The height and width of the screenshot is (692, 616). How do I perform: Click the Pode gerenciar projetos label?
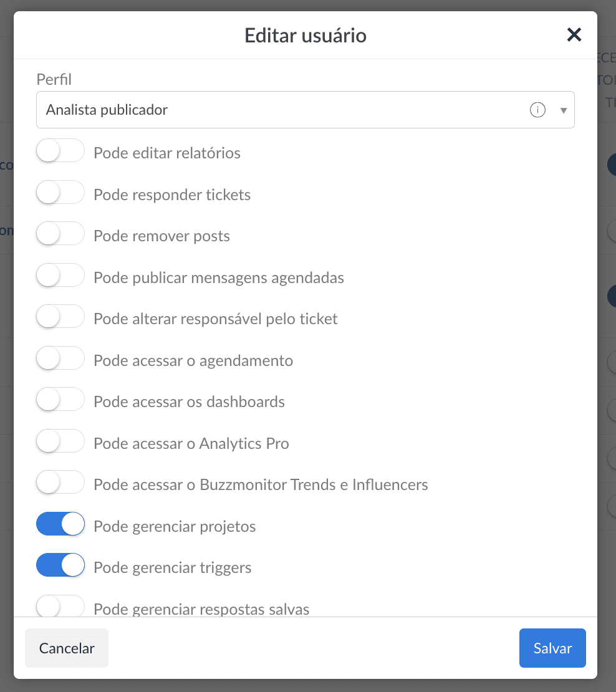coord(175,527)
